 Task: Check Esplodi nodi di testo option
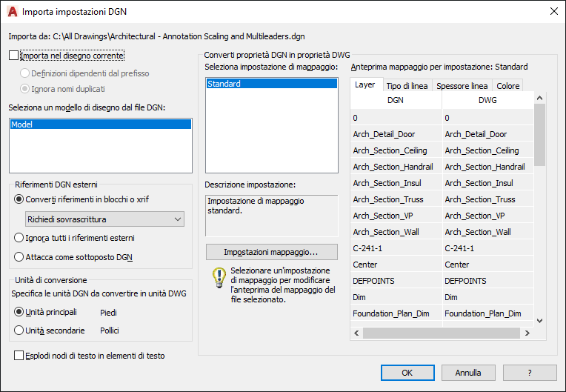19,356
